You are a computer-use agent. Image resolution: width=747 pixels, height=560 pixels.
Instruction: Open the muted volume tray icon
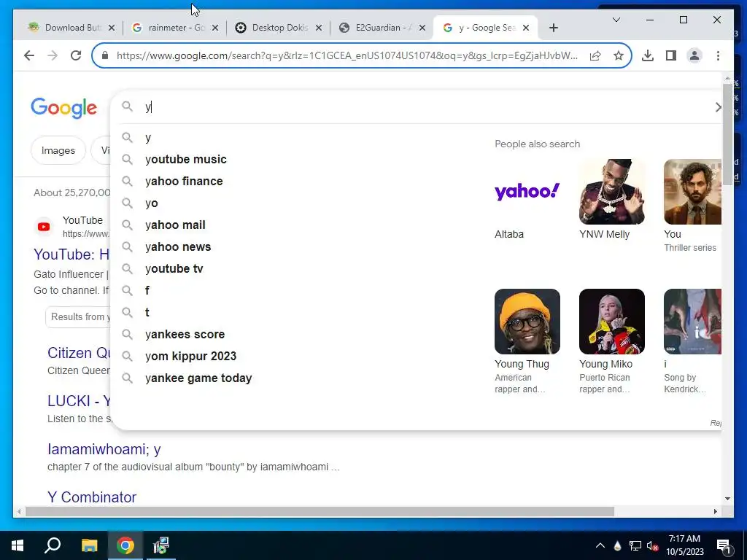coord(652,545)
